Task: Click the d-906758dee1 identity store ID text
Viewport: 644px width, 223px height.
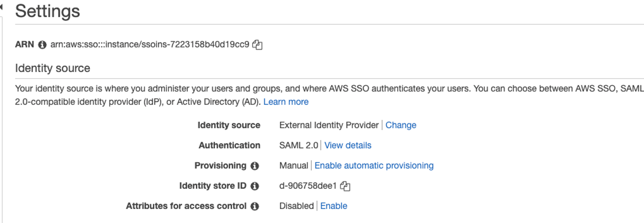Action: [x=308, y=186]
